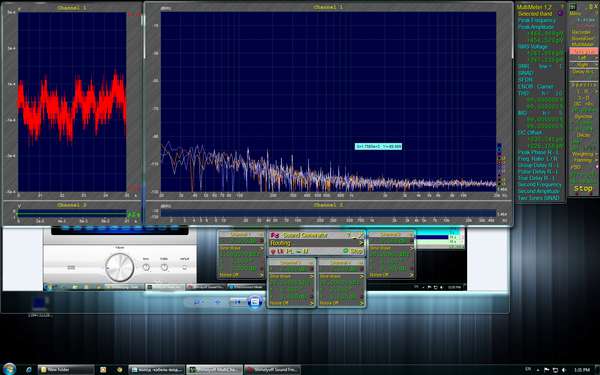Open the Menu entry in control panel

(575, 14)
